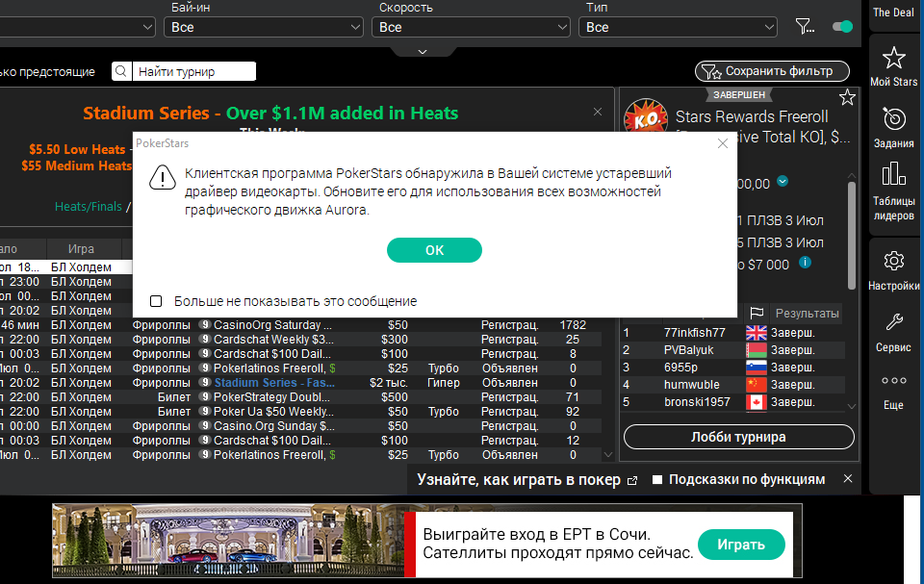The image size is (924, 584).
Task: Click the filter funnel icon
Action: 805,27
